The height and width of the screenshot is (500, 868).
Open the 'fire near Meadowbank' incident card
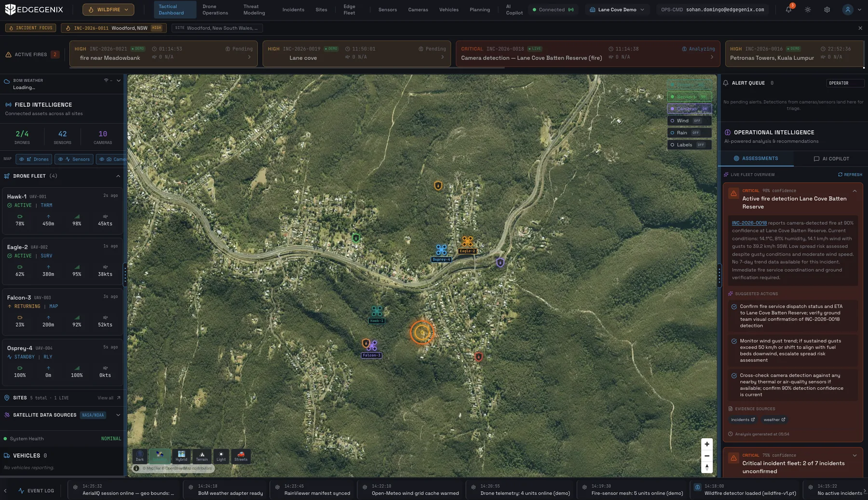click(x=163, y=54)
